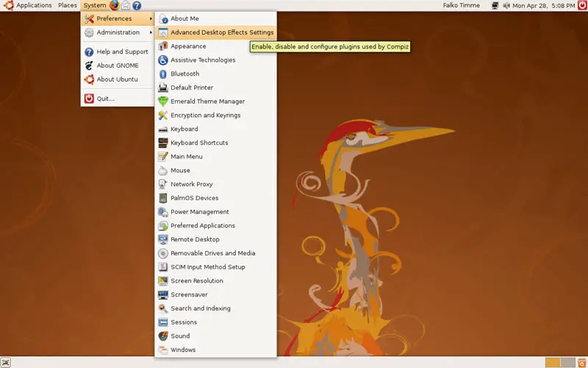Click the Sound speaker icon in menu
588x368 pixels.
(x=162, y=336)
